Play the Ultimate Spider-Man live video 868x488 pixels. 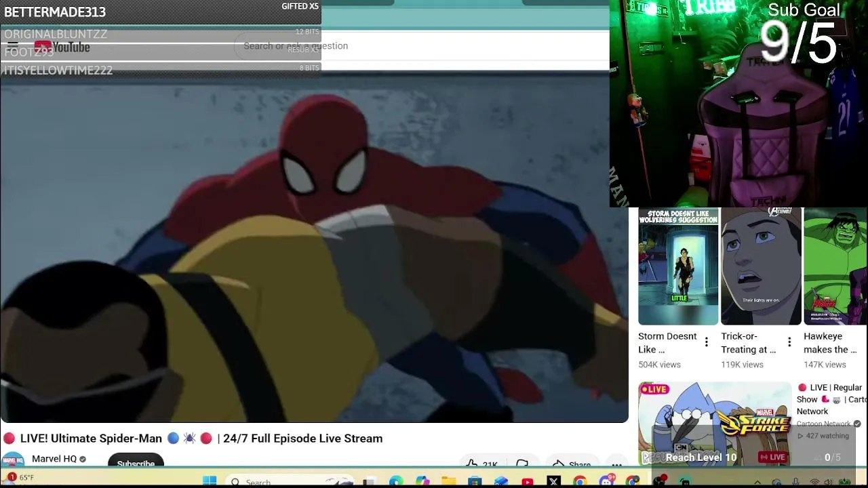[314, 247]
